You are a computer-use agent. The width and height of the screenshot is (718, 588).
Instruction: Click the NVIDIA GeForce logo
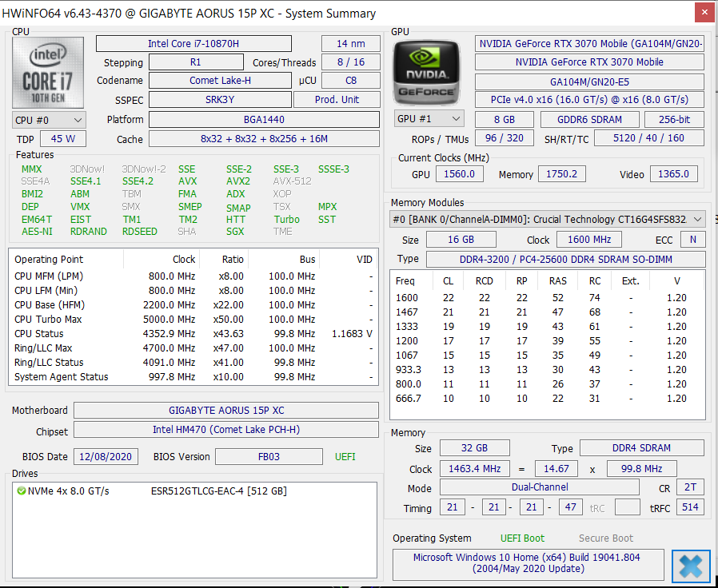click(427, 73)
